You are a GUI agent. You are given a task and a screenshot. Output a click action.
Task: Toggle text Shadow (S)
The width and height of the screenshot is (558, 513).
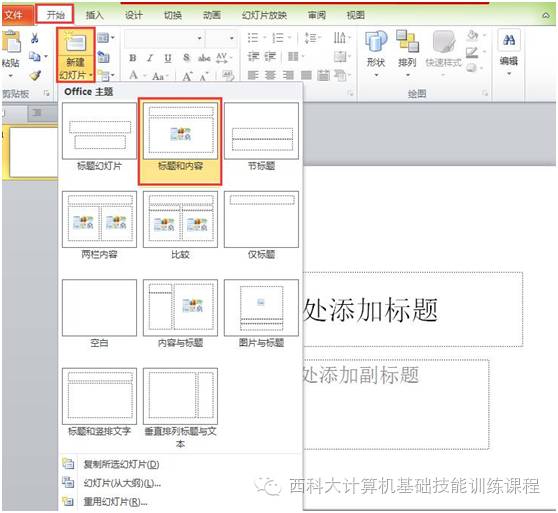coord(186,58)
